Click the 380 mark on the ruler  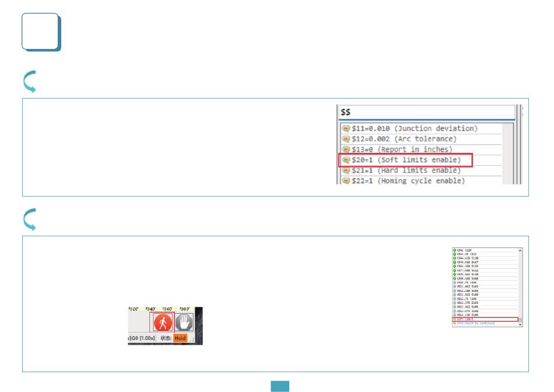tap(185, 309)
